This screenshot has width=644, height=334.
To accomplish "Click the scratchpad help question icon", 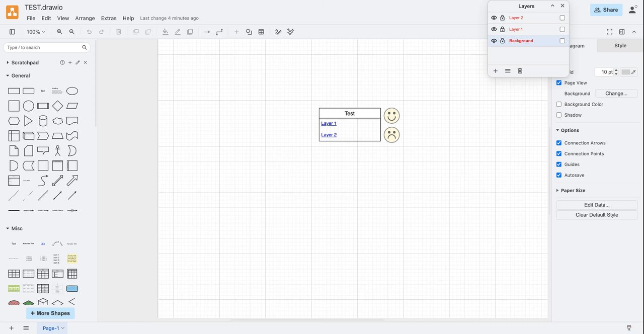I will (62, 62).
